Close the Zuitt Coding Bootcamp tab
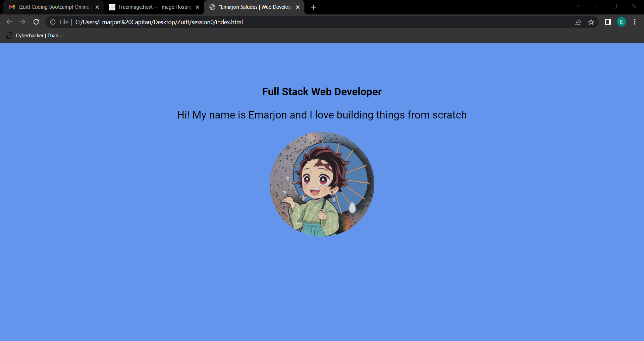644x341 pixels. click(x=97, y=7)
